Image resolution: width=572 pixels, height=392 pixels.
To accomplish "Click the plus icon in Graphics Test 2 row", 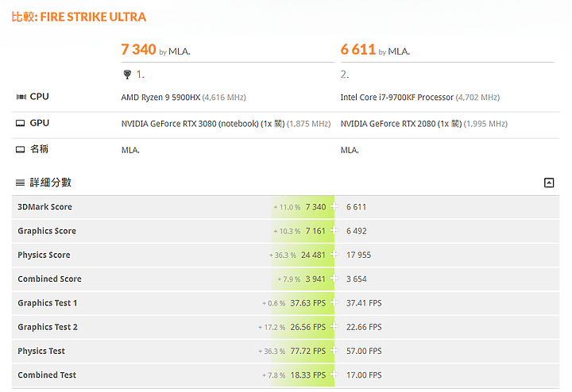I will (334, 327).
